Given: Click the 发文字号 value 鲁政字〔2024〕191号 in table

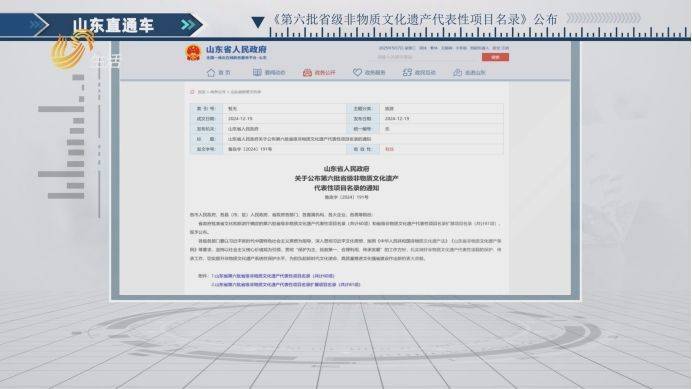Looking at the screenshot, I should [x=250, y=149].
